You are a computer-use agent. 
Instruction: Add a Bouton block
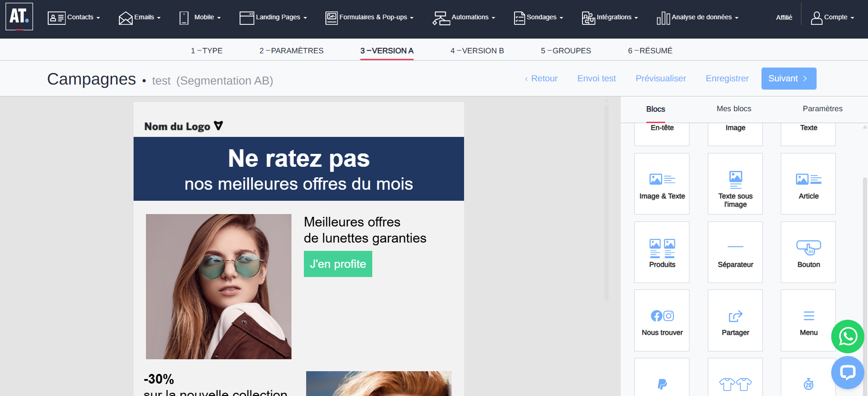pos(808,252)
